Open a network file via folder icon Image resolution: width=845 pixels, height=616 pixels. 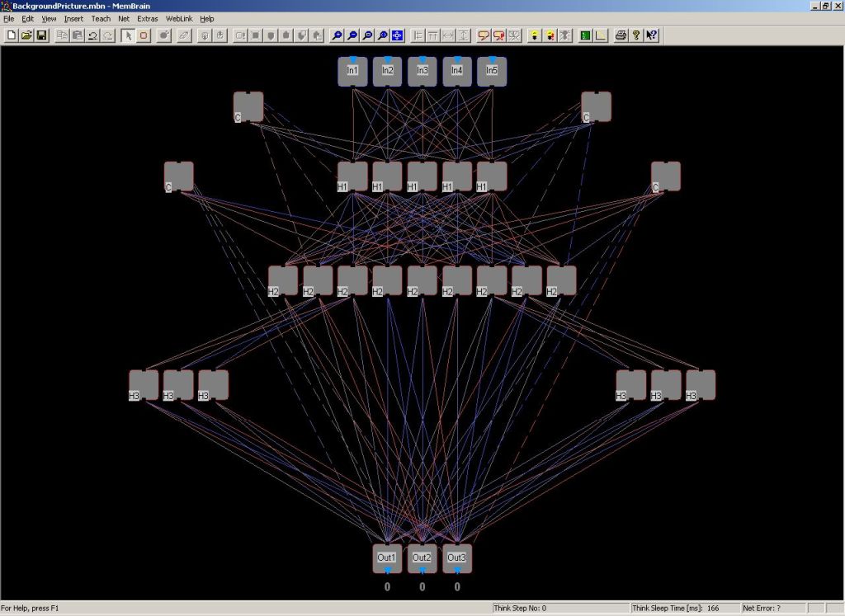pyautogui.click(x=26, y=35)
